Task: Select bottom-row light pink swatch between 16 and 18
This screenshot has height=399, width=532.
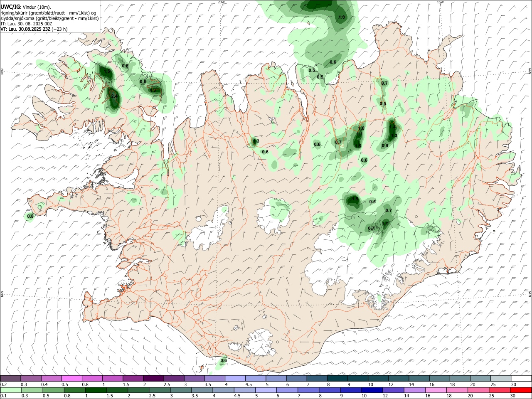Action: 436,390
